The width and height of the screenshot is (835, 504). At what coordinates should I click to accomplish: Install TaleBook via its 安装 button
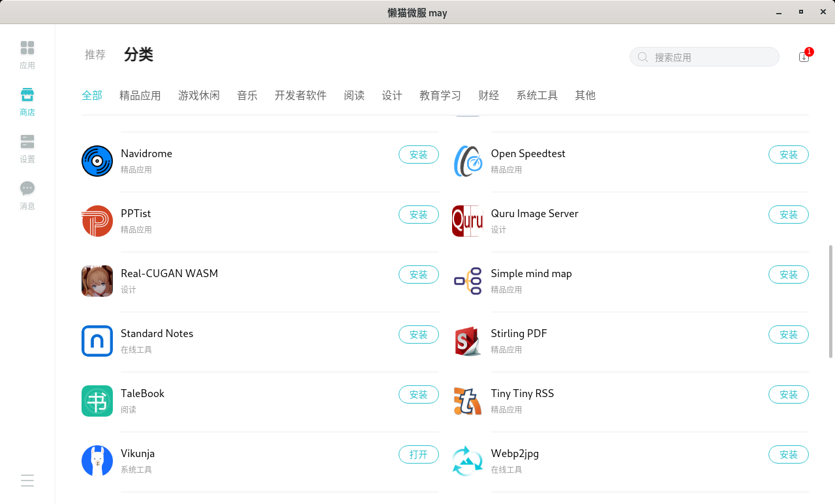pos(419,394)
